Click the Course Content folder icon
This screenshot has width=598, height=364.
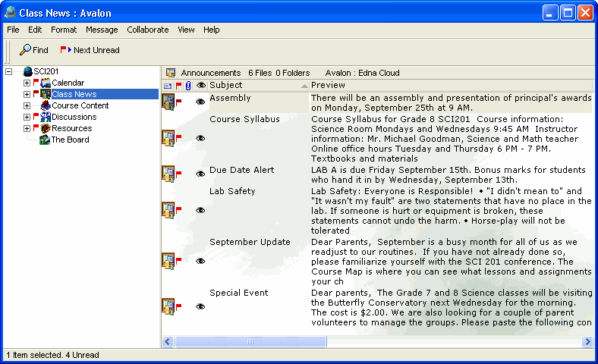click(x=46, y=105)
